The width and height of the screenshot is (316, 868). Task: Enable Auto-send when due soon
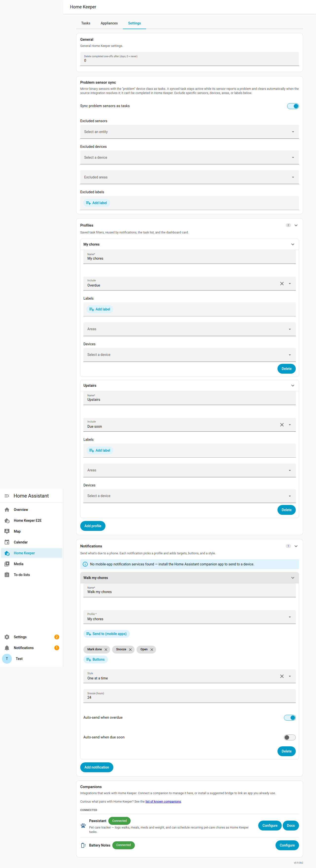point(289,737)
